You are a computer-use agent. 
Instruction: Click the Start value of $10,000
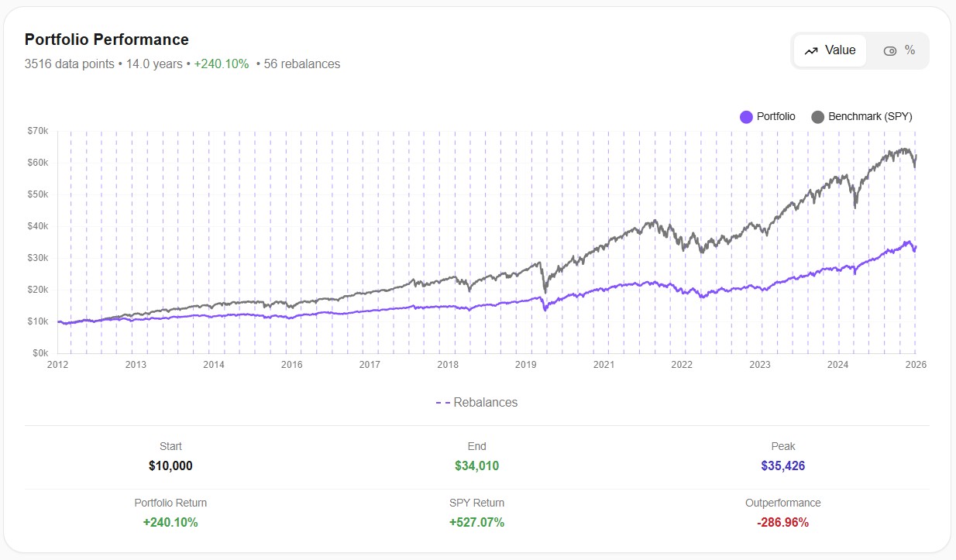pos(170,466)
